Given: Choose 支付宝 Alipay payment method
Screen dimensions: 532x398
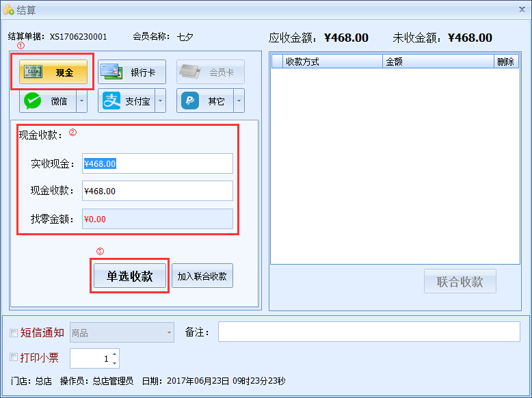Looking at the screenshot, I should tap(112, 101).
